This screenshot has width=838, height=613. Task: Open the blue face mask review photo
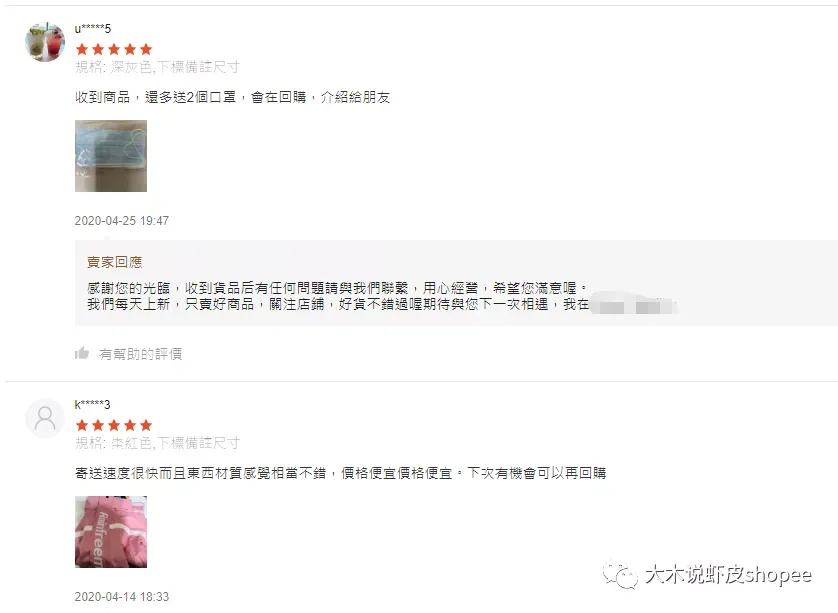111,156
